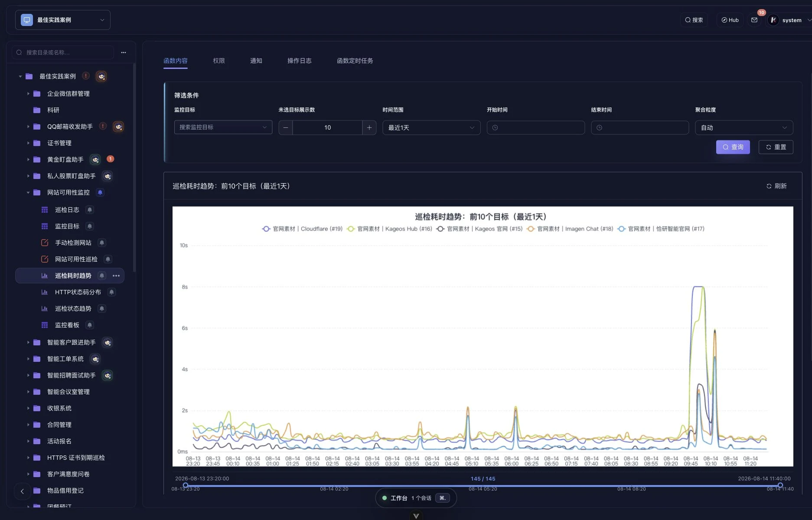Expand the QQ邮箱收发助手 folder
The height and width of the screenshot is (520, 812).
(28, 127)
